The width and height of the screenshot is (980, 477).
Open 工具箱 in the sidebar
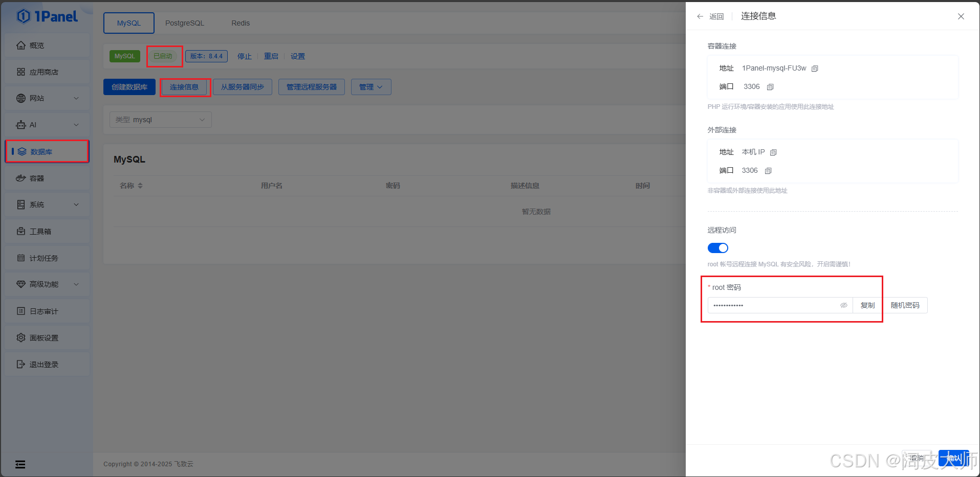point(47,232)
